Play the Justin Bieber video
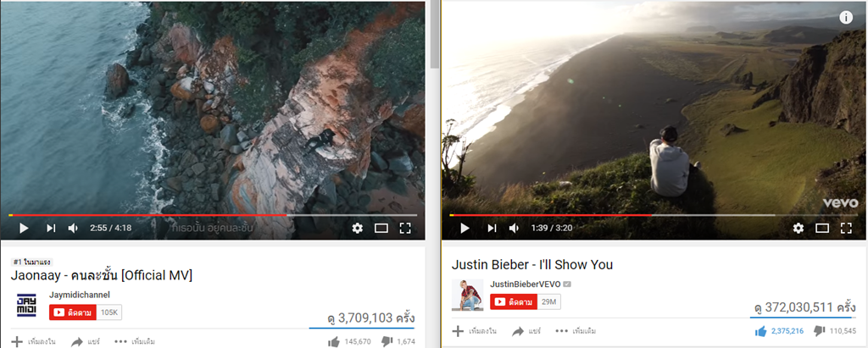Image resolution: width=868 pixels, height=348 pixels. (x=465, y=228)
